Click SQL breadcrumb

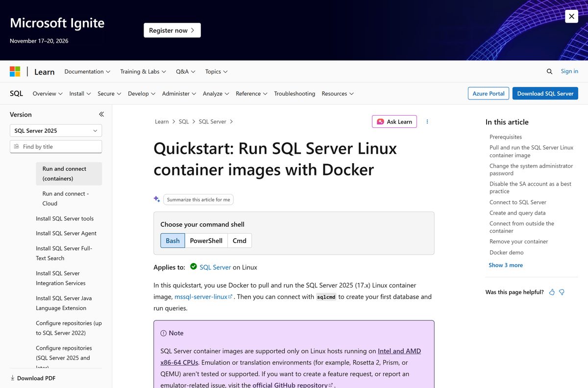pyautogui.click(x=184, y=121)
